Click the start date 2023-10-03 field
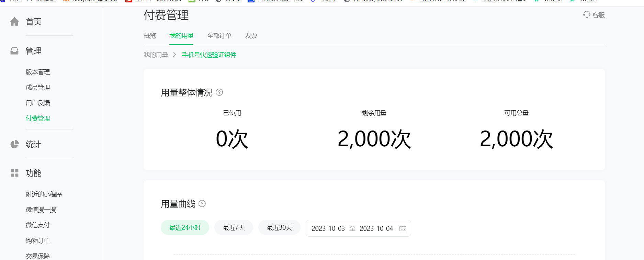644x260 pixels. pyautogui.click(x=328, y=228)
